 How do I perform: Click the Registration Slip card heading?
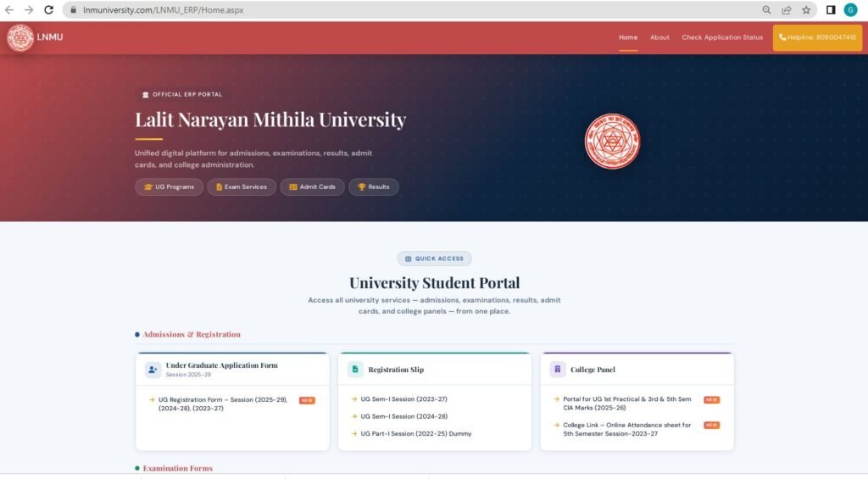pyautogui.click(x=396, y=370)
